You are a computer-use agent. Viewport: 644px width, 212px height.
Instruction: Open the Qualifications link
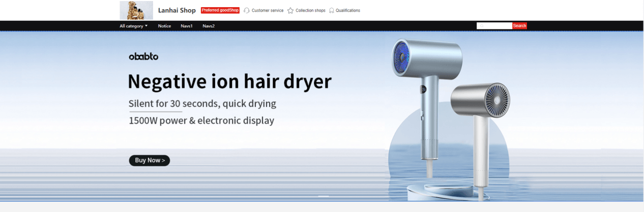348,11
